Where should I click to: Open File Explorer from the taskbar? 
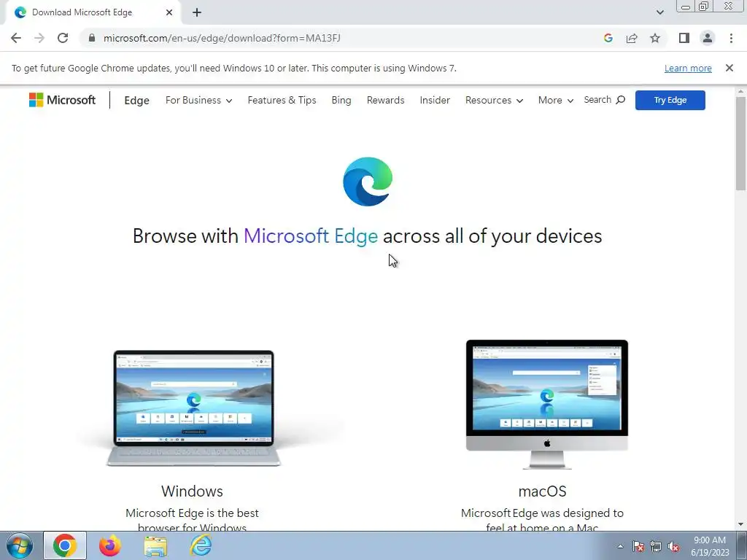click(155, 546)
